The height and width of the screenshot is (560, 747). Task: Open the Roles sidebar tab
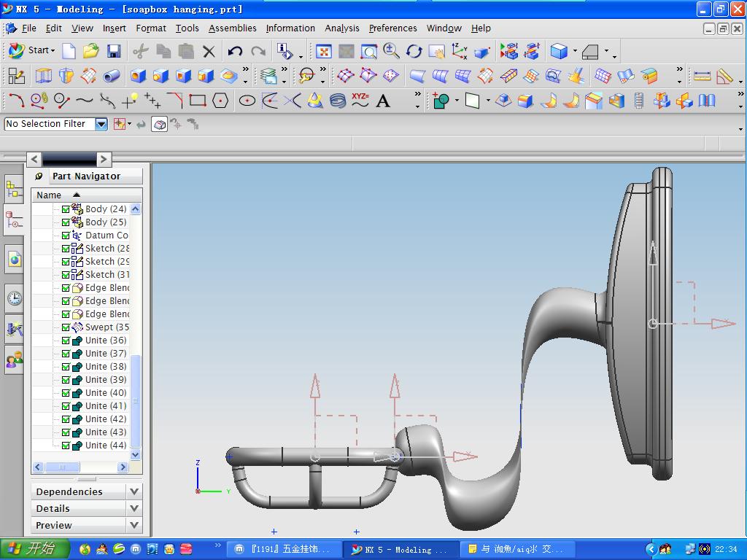click(15, 359)
